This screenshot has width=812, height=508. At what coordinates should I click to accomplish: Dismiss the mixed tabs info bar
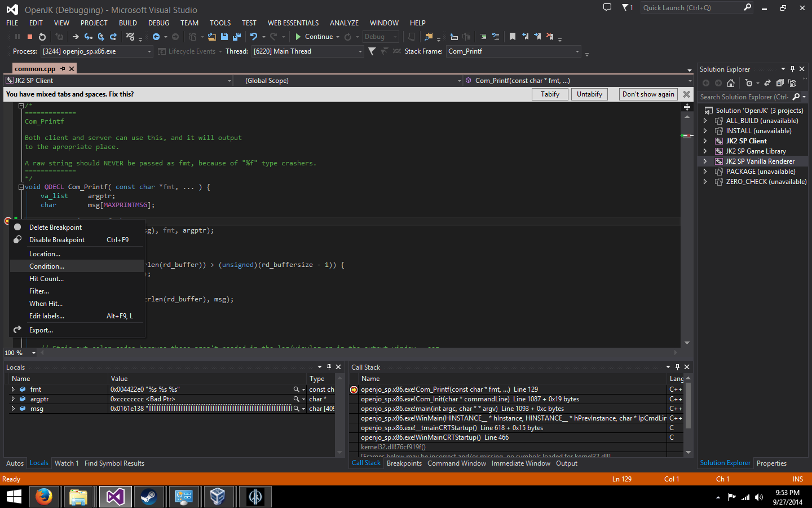click(687, 94)
